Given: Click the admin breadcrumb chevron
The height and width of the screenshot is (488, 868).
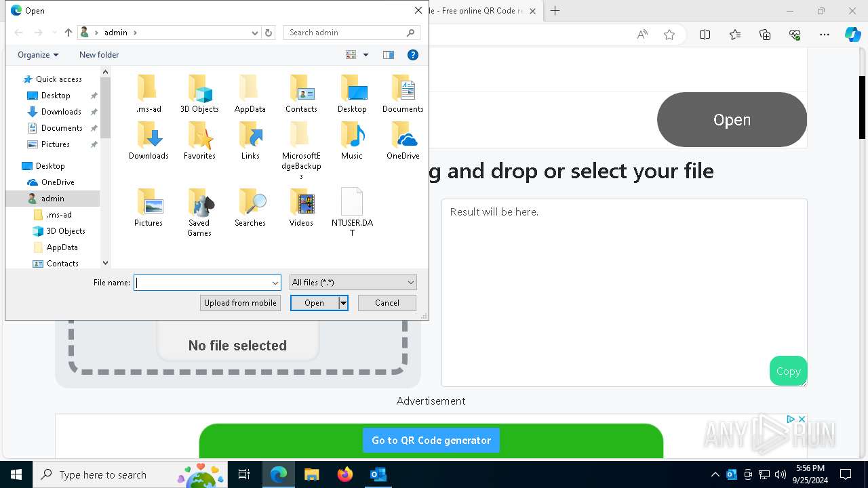Looking at the screenshot, I should tap(135, 33).
